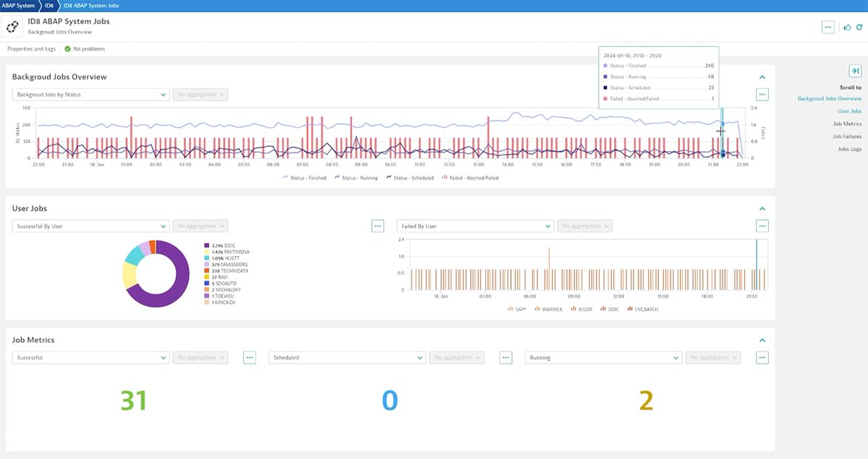
Task: Open the Background Jobs Overview ellipsis menu
Action: (762, 94)
